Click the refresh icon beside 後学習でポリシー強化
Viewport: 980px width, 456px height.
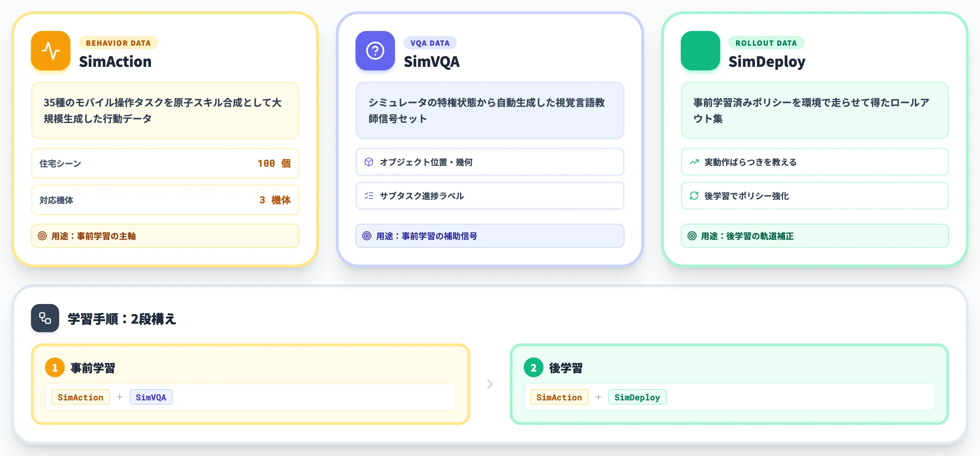coord(694,196)
